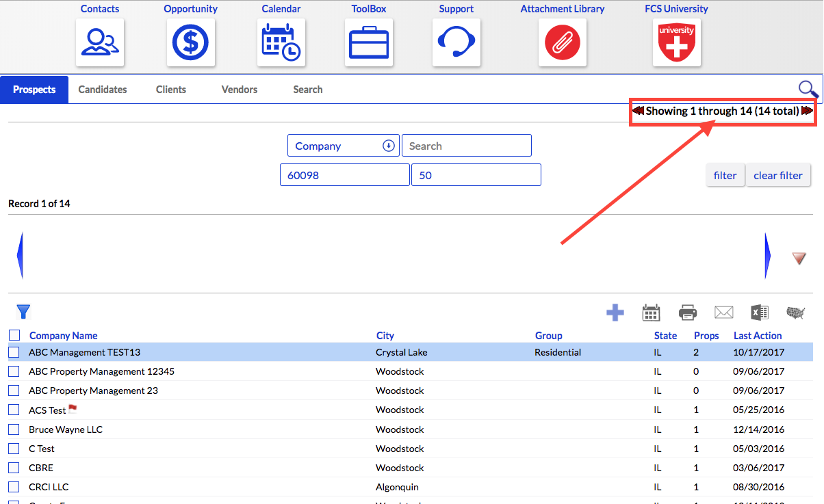This screenshot has width=824, height=504.
Task: Click the blue funnel filter icon
Action: coord(23,312)
